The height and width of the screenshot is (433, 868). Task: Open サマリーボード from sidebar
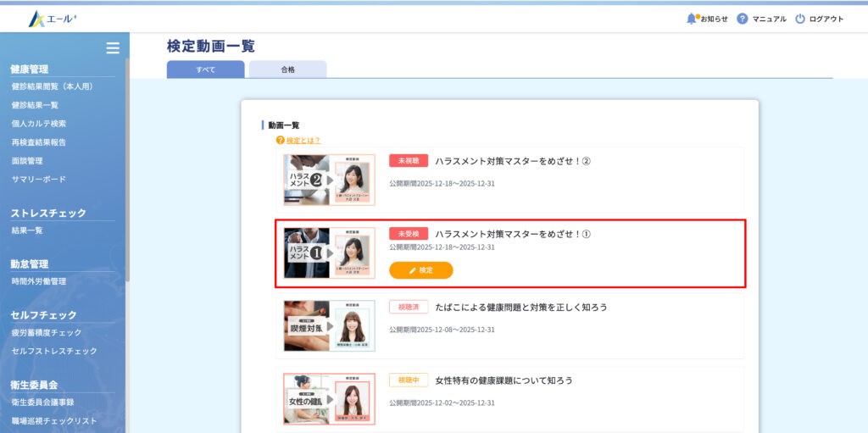click(39, 179)
